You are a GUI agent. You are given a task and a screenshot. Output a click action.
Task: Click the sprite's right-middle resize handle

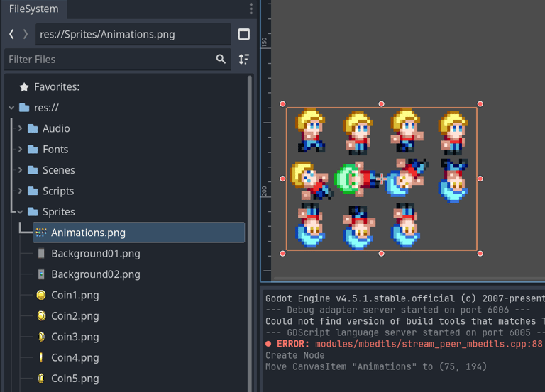click(x=480, y=179)
